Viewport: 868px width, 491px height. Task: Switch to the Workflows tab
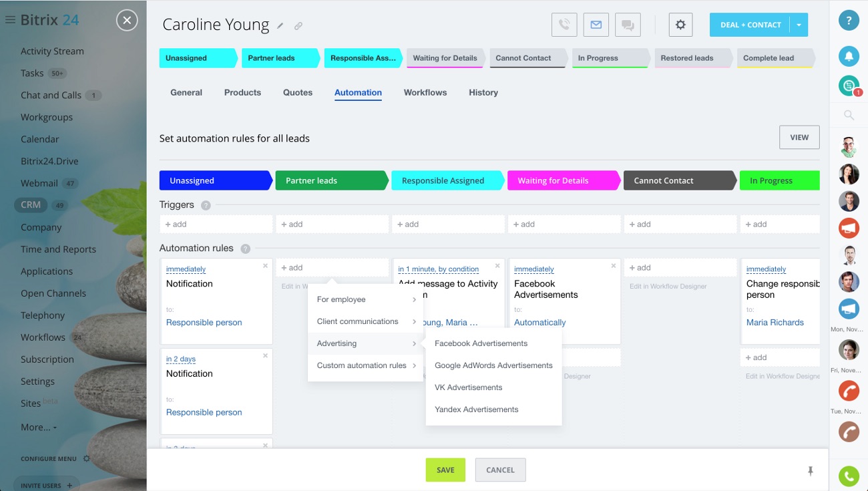click(425, 92)
